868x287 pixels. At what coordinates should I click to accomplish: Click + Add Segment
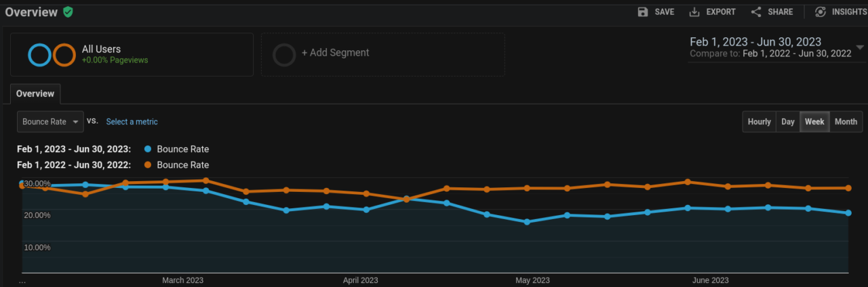[336, 52]
